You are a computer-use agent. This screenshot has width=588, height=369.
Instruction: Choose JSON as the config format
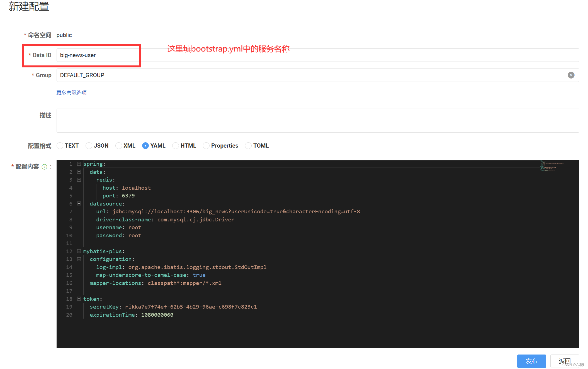click(89, 146)
